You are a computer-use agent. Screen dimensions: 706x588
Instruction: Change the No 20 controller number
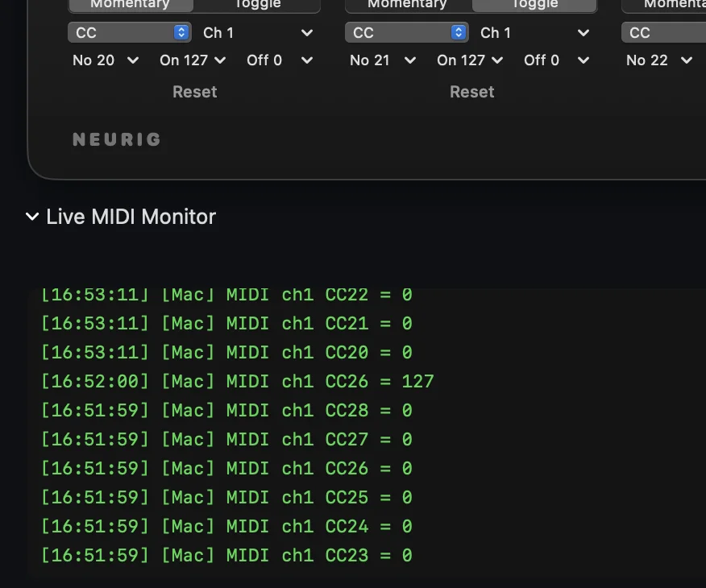click(x=106, y=60)
